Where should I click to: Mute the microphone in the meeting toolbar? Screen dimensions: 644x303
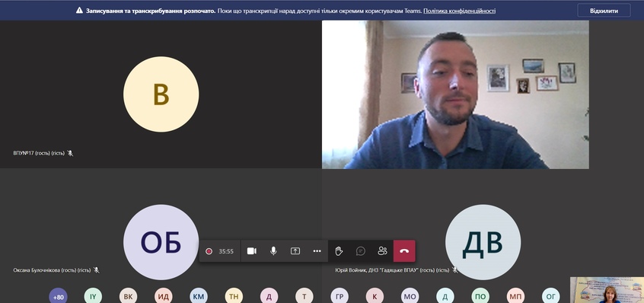point(273,251)
